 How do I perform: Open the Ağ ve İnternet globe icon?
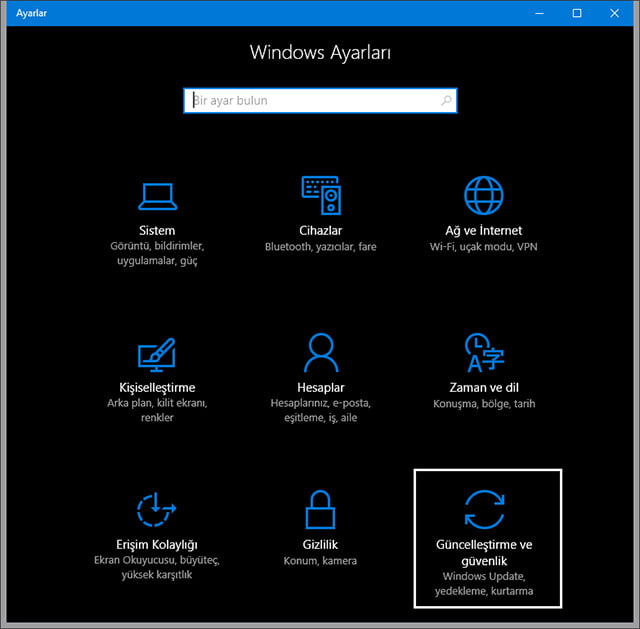tap(484, 195)
